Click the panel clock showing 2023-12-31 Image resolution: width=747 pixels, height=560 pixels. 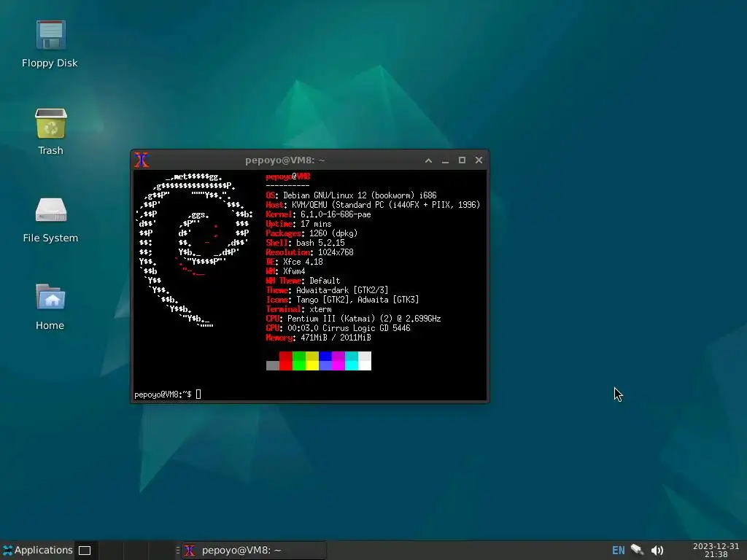coord(716,550)
